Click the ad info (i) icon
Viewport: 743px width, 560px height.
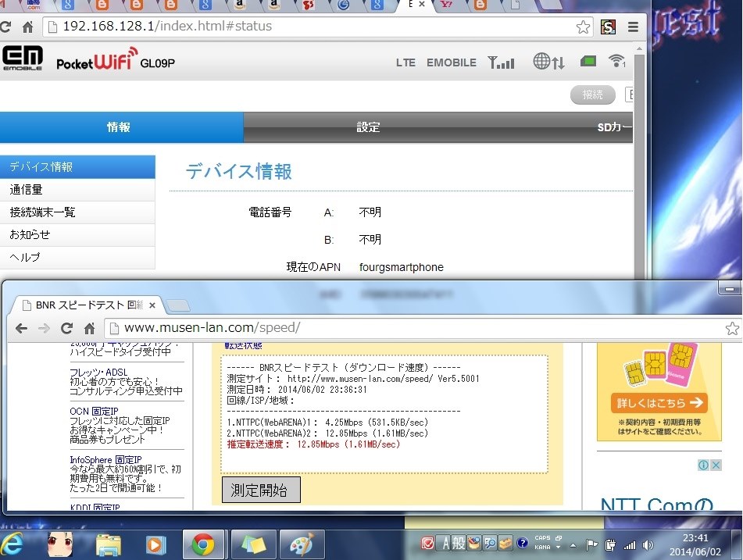pos(704,465)
